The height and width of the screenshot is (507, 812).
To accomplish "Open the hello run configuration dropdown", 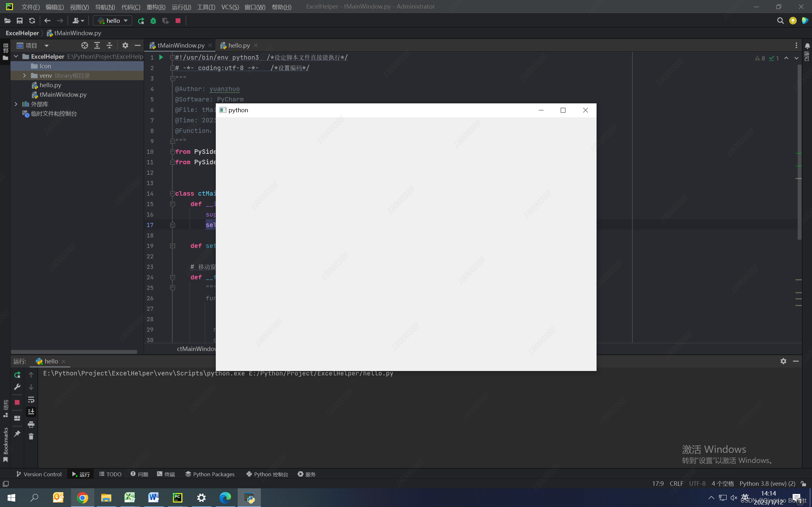I will 113,21.
